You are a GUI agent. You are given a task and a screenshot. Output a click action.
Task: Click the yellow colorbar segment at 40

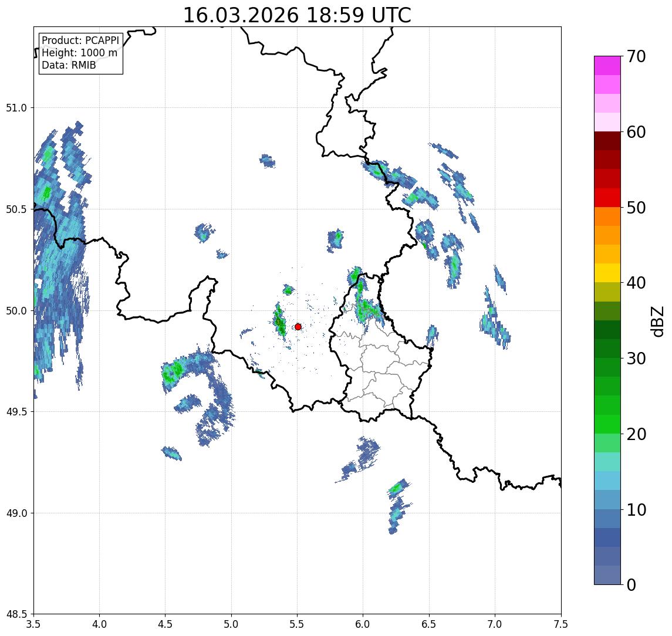tap(607, 273)
